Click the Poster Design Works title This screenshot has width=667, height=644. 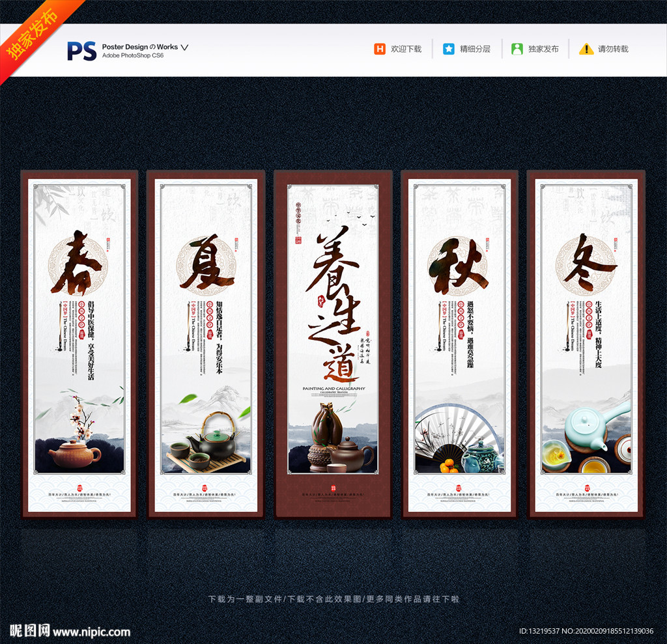(x=140, y=47)
